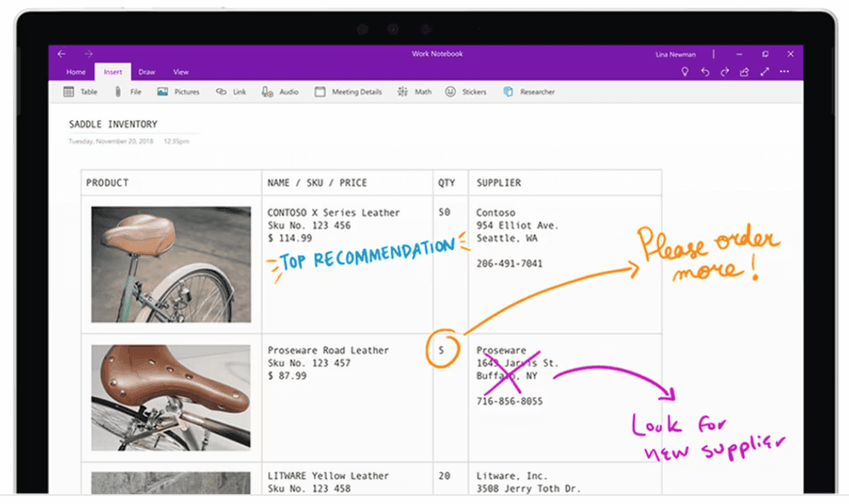Redo the last undone action

(x=724, y=72)
